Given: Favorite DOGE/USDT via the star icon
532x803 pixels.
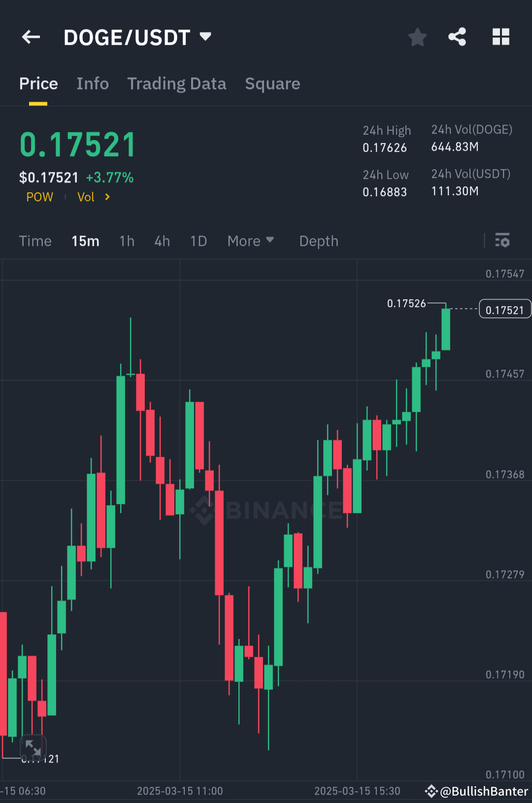Looking at the screenshot, I should pos(417,37).
